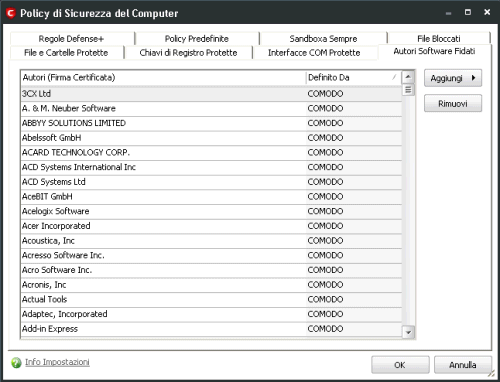Sort by Autori (Firma Certificata) column header
This screenshot has width=500, height=382.
163,78
